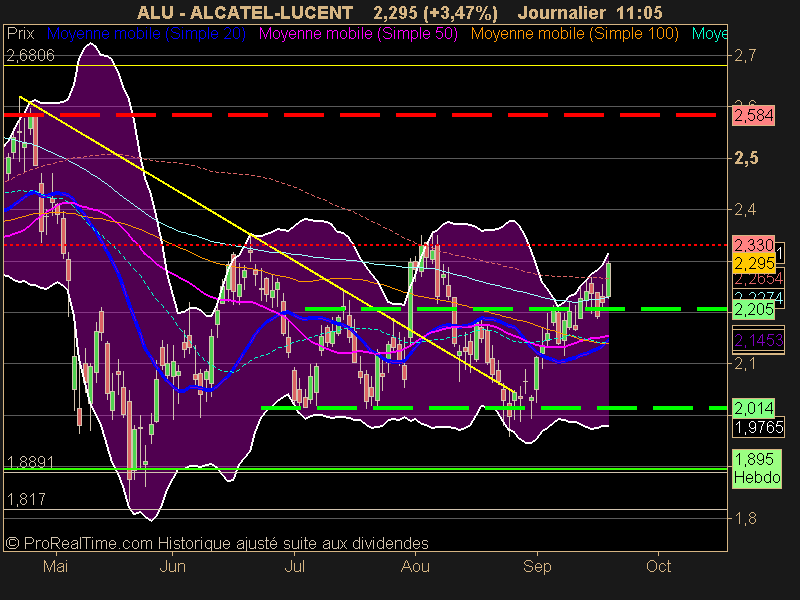Select Moyenne mobile (Simple 100) legend
The height and width of the screenshot is (600, 800).
pos(574,34)
